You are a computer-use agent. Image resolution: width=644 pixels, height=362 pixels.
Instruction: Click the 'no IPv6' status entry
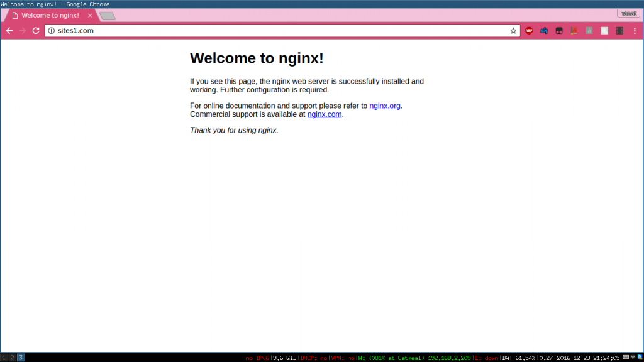click(x=257, y=358)
